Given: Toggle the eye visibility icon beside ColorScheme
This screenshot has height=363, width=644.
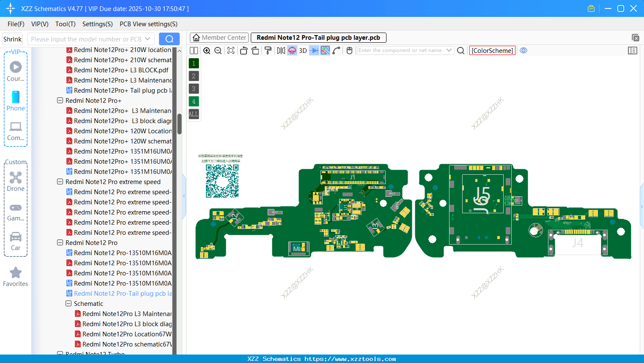Looking at the screenshot, I should 523,50.
